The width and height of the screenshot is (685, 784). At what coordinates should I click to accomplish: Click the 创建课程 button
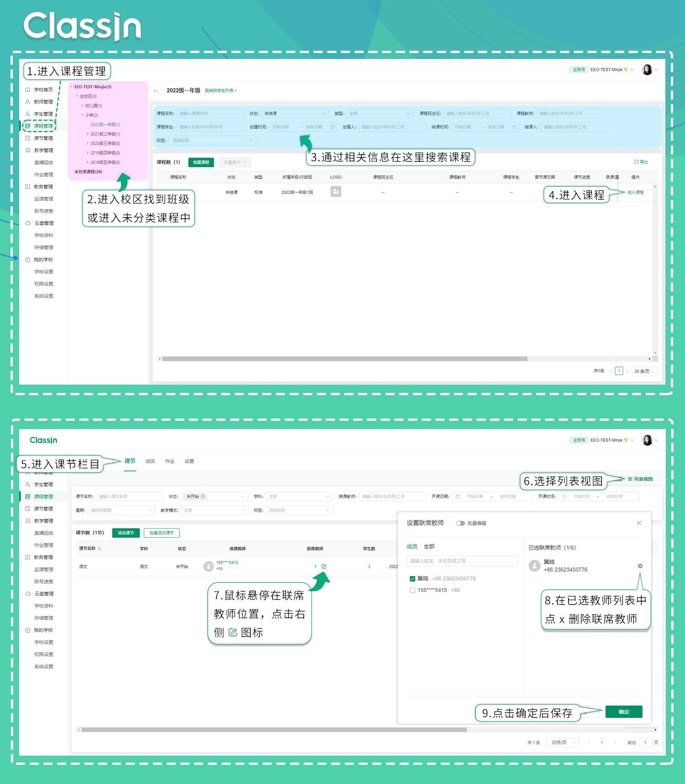(x=201, y=162)
